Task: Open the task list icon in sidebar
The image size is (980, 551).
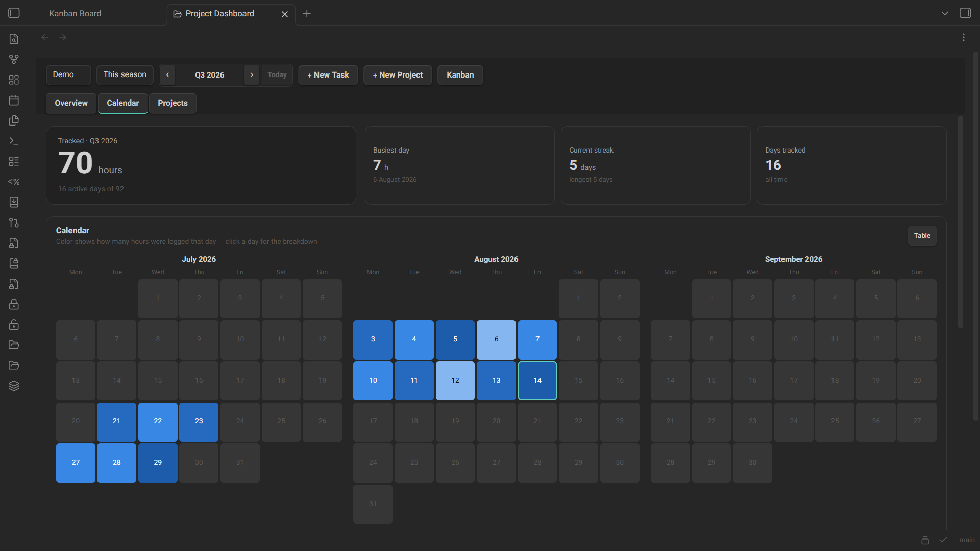Action: tap(14, 161)
